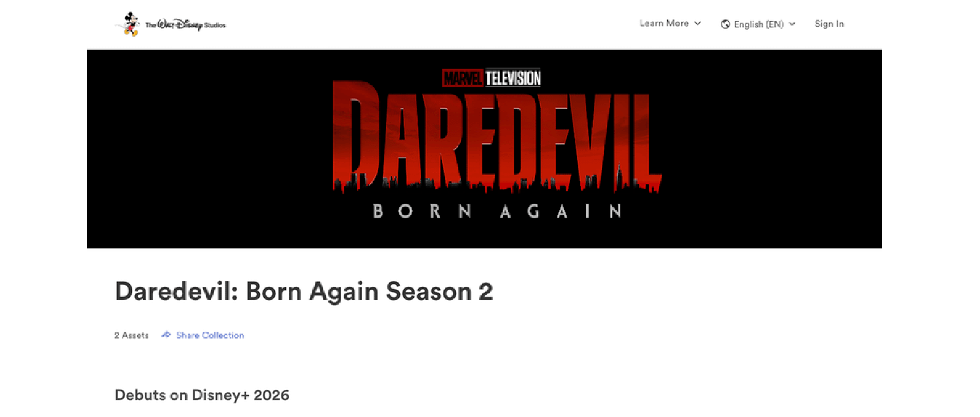
Task: Click the Share Collection link
Action: 210,335
